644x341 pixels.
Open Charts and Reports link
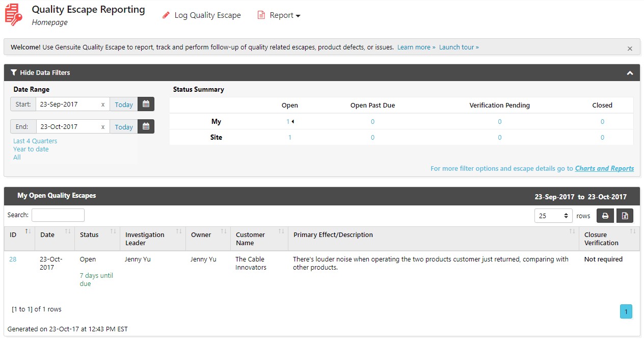tap(604, 168)
